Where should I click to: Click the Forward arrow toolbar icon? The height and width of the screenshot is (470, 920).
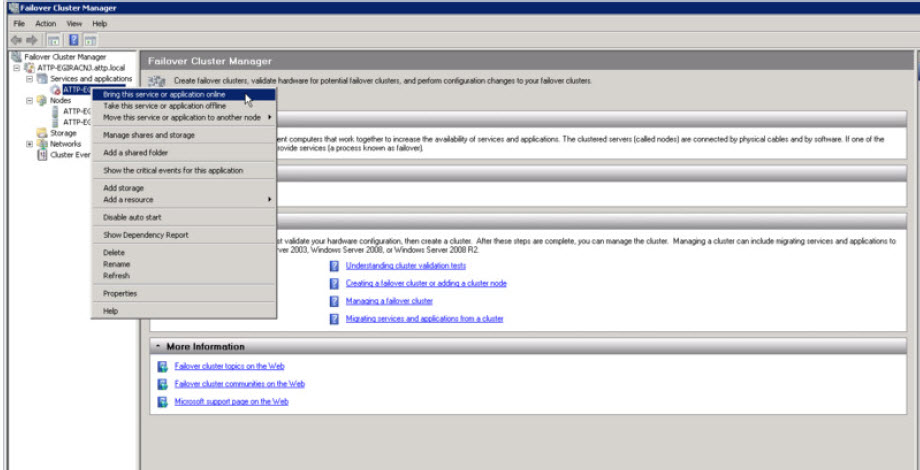[32, 40]
